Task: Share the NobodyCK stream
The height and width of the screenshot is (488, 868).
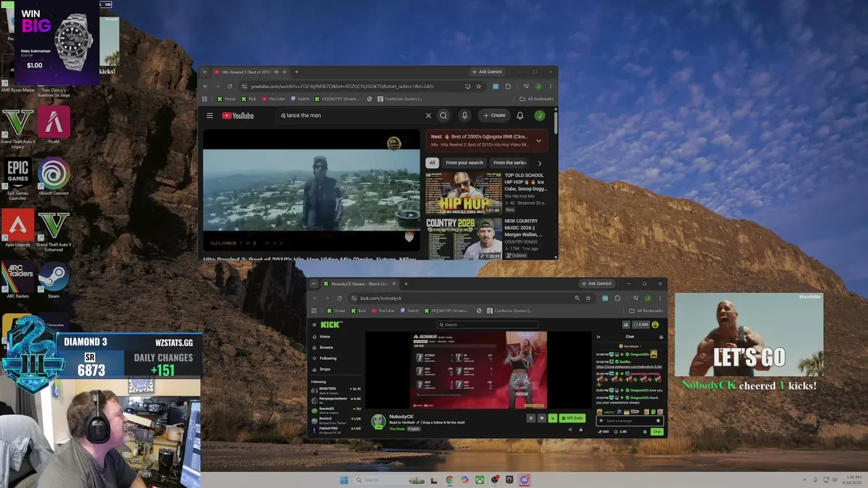Action: point(570,429)
